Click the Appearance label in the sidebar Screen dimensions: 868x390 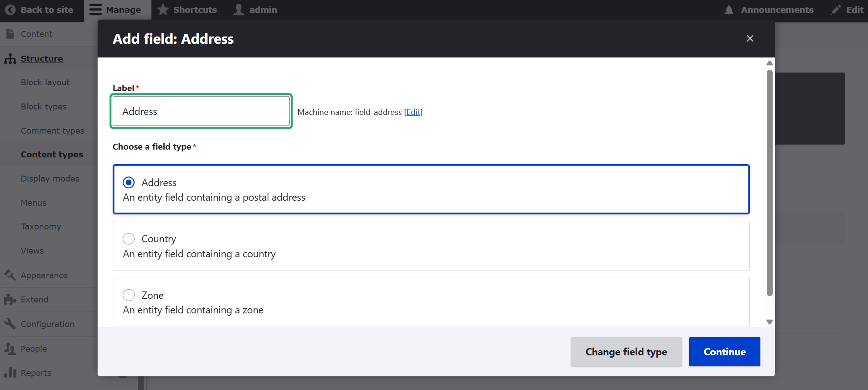pyautogui.click(x=44, y=276)
